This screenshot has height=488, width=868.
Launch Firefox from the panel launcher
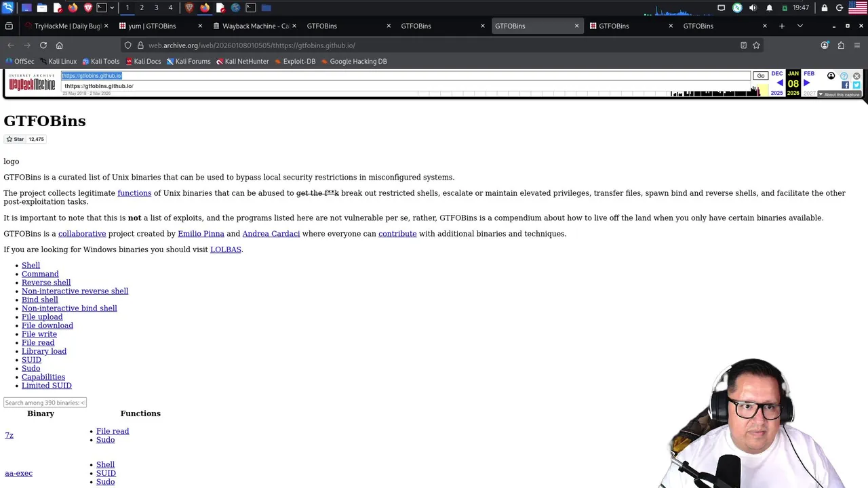tap(73, 7)
